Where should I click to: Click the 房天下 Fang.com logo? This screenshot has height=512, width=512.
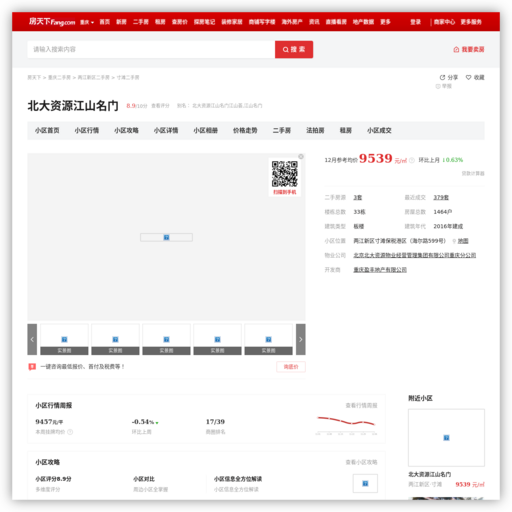52,22
